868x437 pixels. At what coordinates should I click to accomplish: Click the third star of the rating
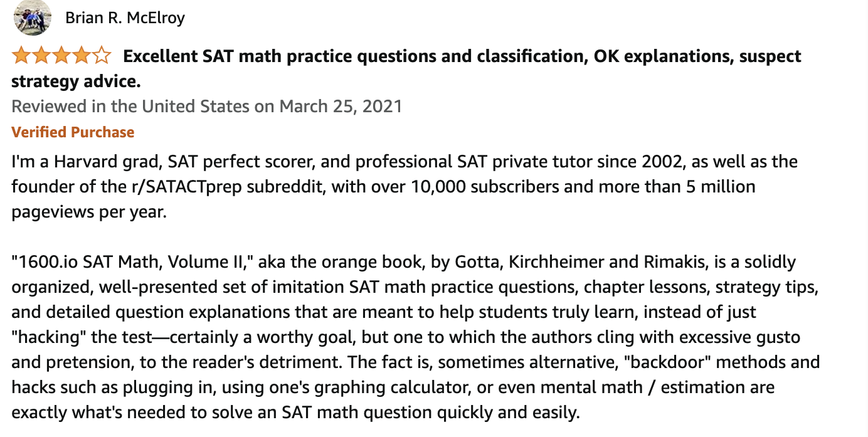click(61, 56)
